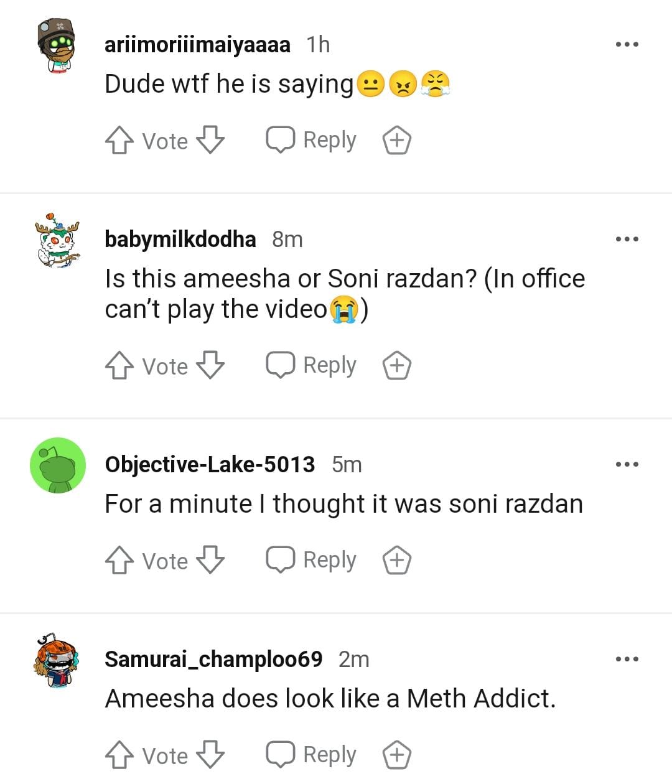Downvote Objective-Lake-5013's comment
The width and height of the screenshot is (672, 784).
pos(210,561)
